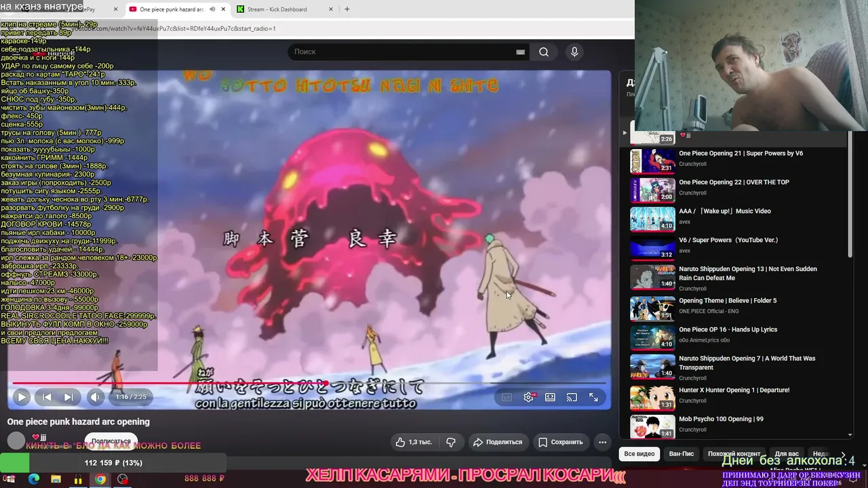Open One Piece Opening 22 OVER THE TOP
868x488 pixels.
point(734,182)
